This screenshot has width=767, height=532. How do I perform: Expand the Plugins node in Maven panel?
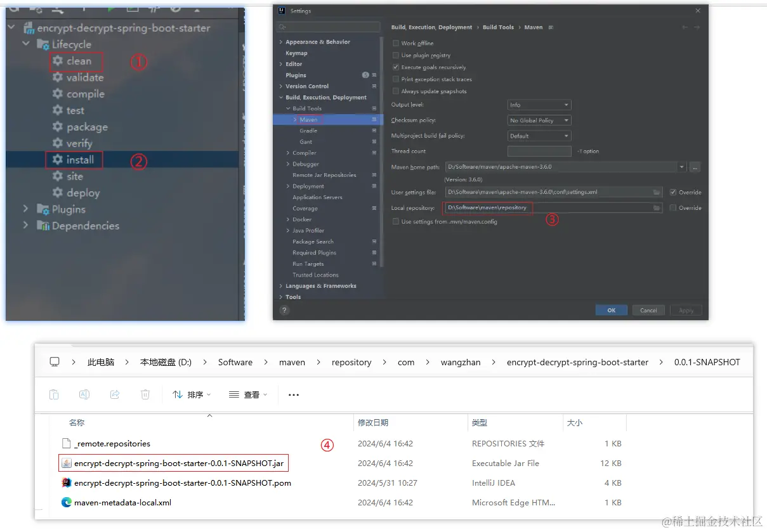[25, 209]
